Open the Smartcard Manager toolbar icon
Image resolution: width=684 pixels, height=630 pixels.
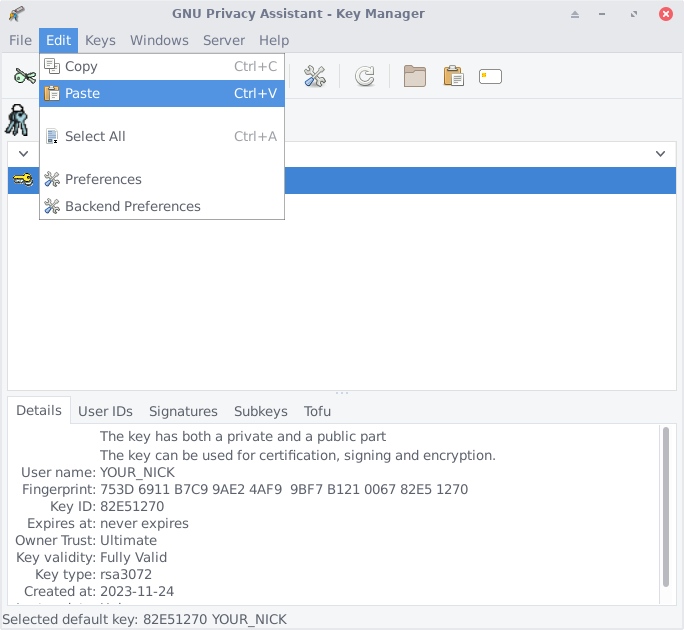click(x=490, y=76)
